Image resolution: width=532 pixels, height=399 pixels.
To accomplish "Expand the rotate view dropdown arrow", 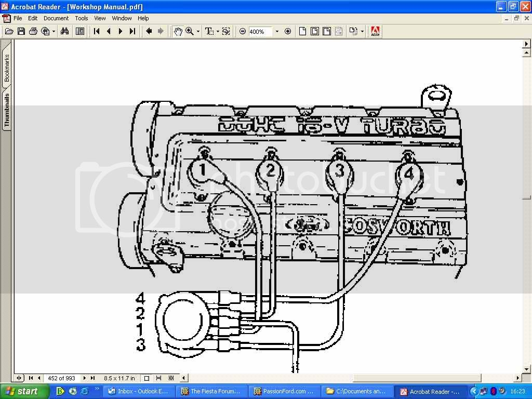I will [362, 32].
